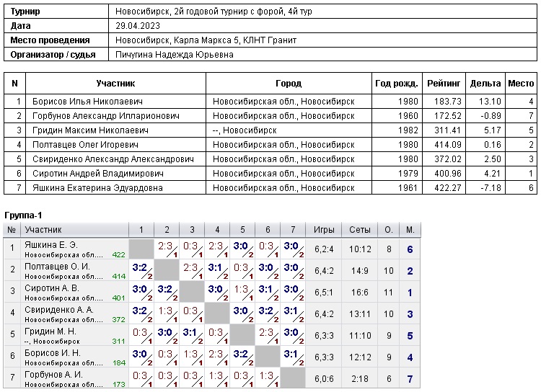Click the Дельта column header
Screen dimensions: 541x392
(x=485, y=84)
